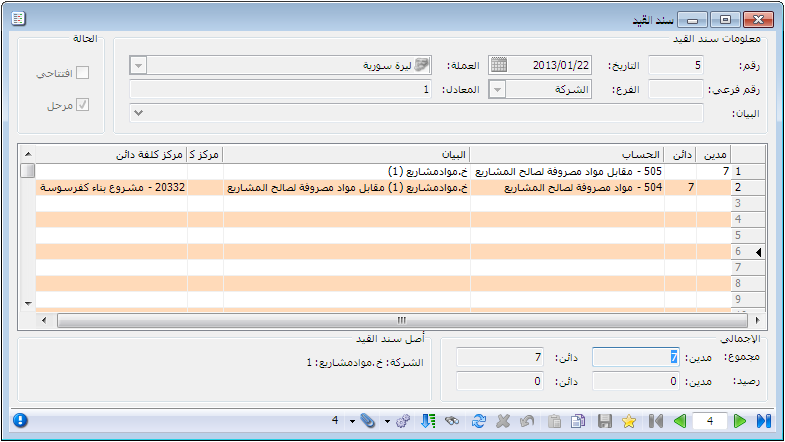The image size is (785, 442).
Task: Click the البيان grid column header
Action: click(347, 155)
